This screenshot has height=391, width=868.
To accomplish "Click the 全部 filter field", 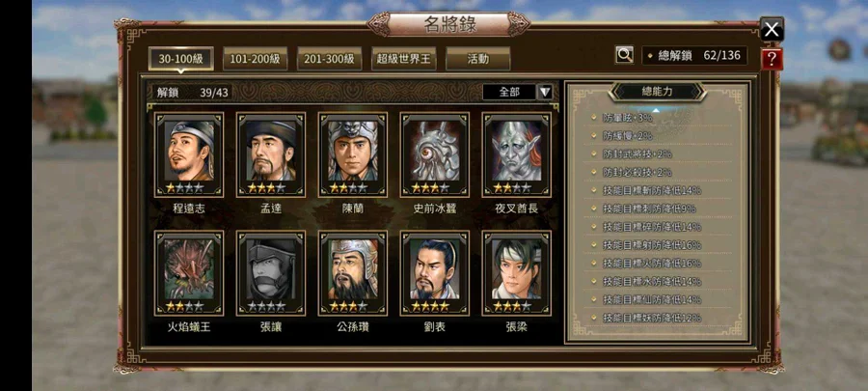I will pos(509,92).
